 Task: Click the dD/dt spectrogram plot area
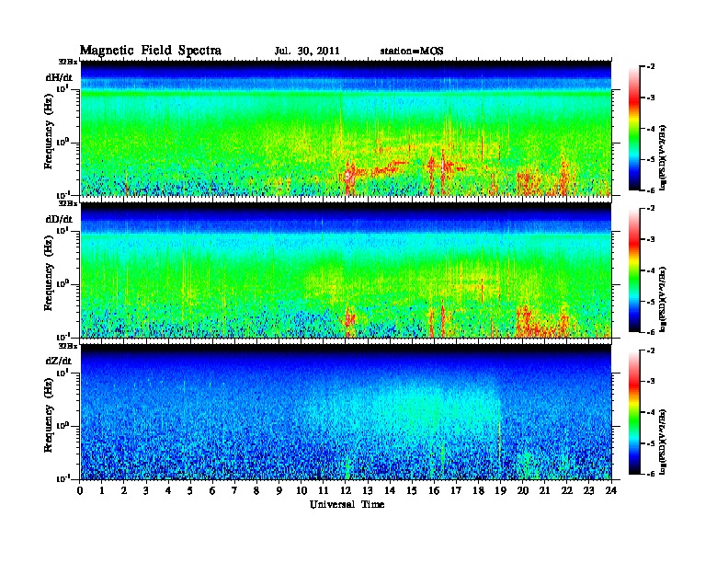tap(347, 270)
